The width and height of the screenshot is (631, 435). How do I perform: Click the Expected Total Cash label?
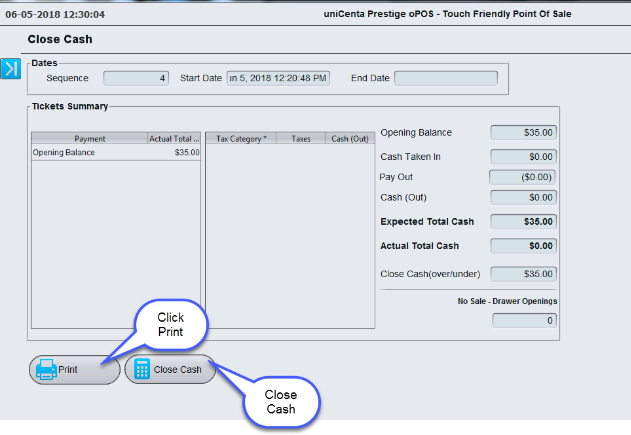(427, 222)
